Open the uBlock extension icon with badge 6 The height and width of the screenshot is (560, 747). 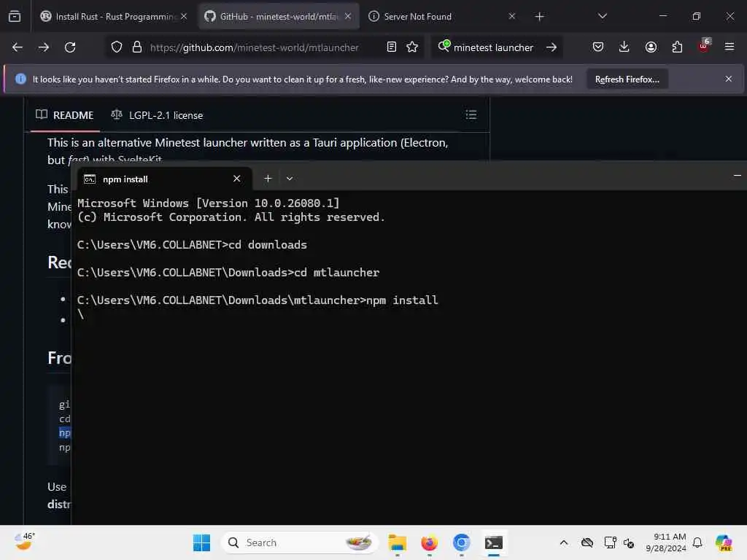[704, 46]
